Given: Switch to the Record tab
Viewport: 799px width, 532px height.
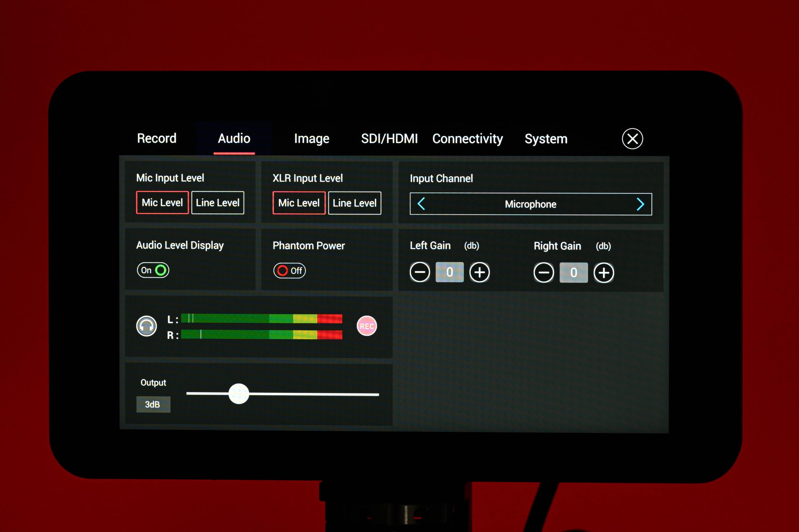Looking at the screenshot, I should pyautogui.click(x=157, y=139).
